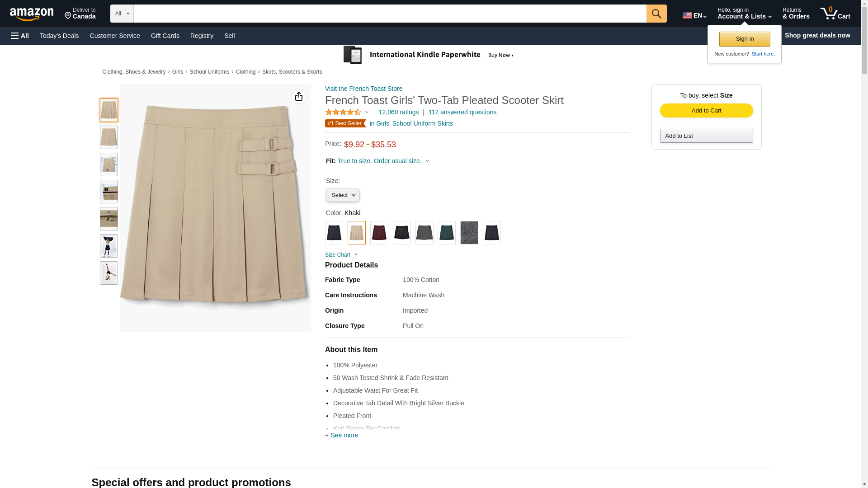Viewport: 868px width, 488px height.
Task: Click the magnifying glass search button
Action: (656, 14)
